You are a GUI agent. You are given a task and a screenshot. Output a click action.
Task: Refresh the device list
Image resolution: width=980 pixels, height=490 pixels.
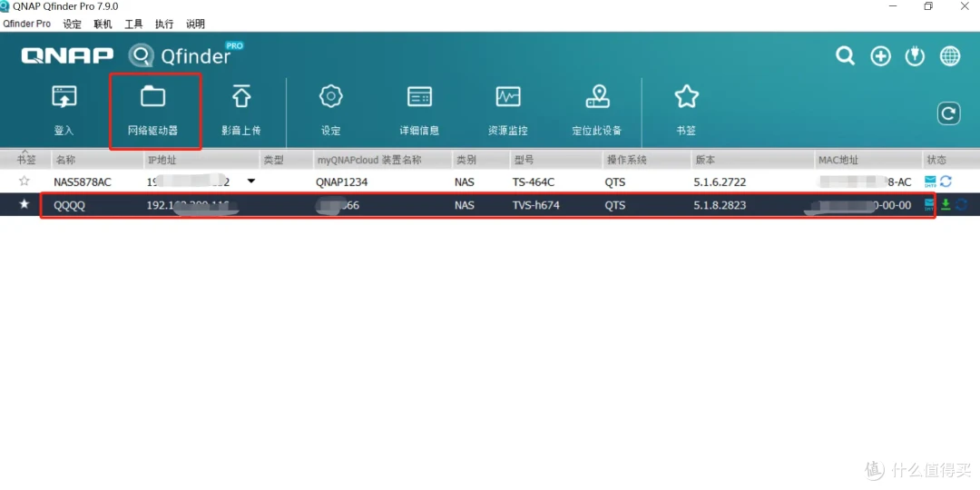pos(948,113)
